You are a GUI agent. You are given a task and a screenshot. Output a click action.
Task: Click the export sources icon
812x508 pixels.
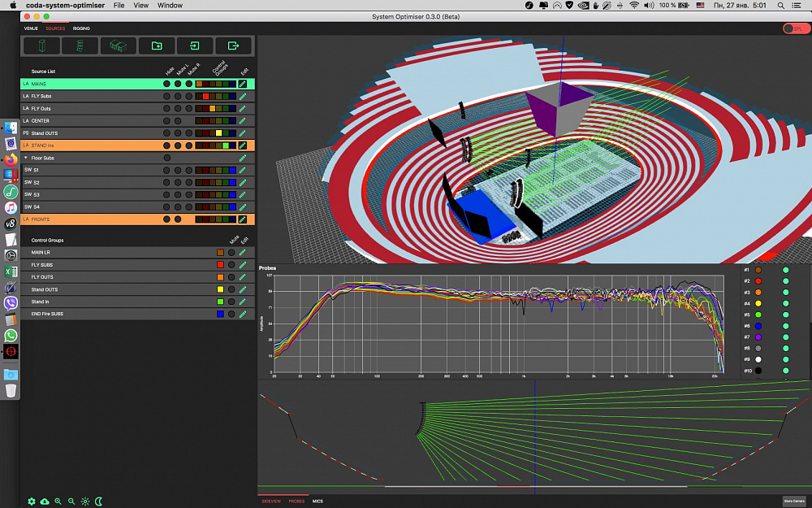[x=234, y=46]
